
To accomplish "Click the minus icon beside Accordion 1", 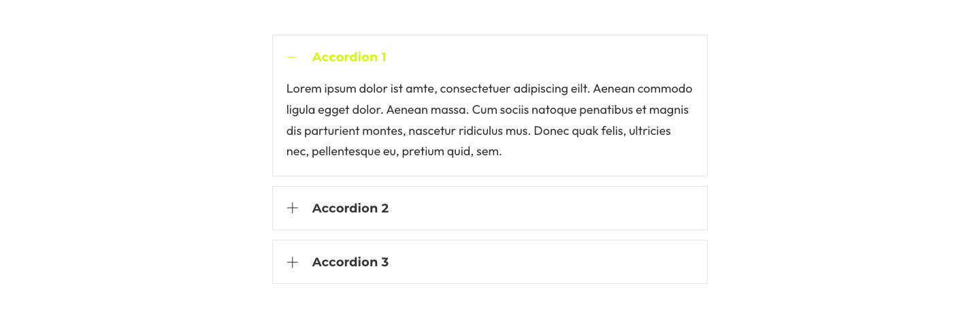I will [x=293, y=57].
